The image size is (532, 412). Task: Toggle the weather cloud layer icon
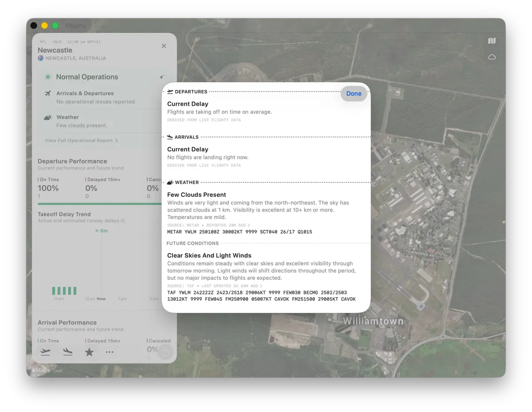coord(492,57)
